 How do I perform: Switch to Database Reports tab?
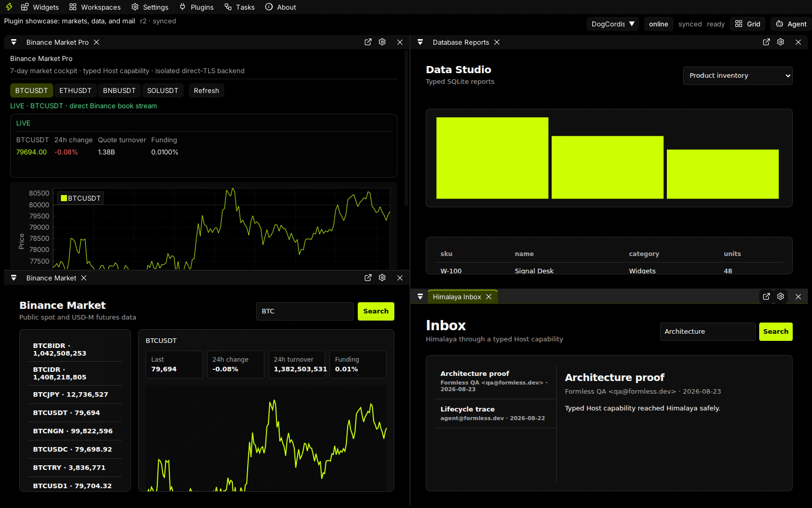pyautogui.click(x=461, y=42)
